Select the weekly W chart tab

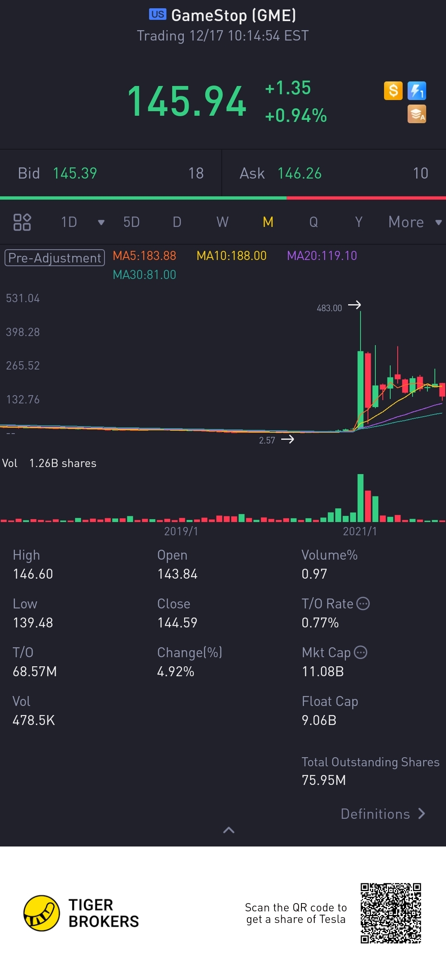222,222
